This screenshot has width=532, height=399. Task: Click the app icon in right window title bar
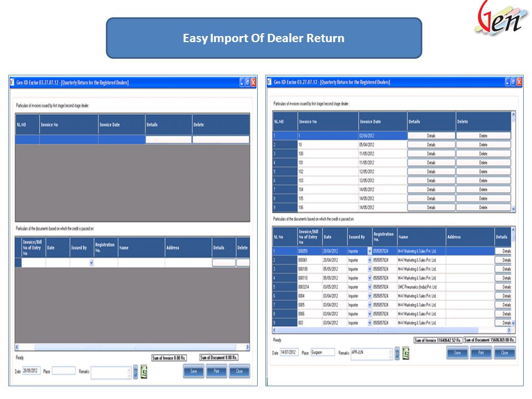[x=269, y=82]
